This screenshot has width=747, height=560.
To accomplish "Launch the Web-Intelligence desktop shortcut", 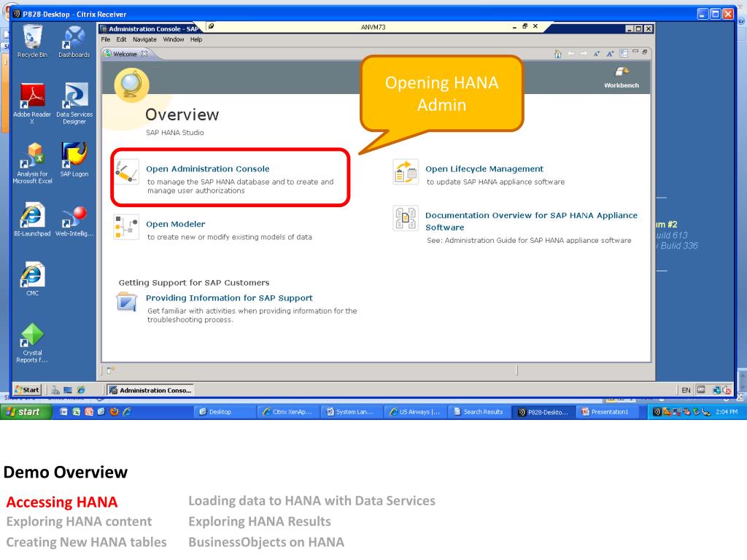I will 74,219.
